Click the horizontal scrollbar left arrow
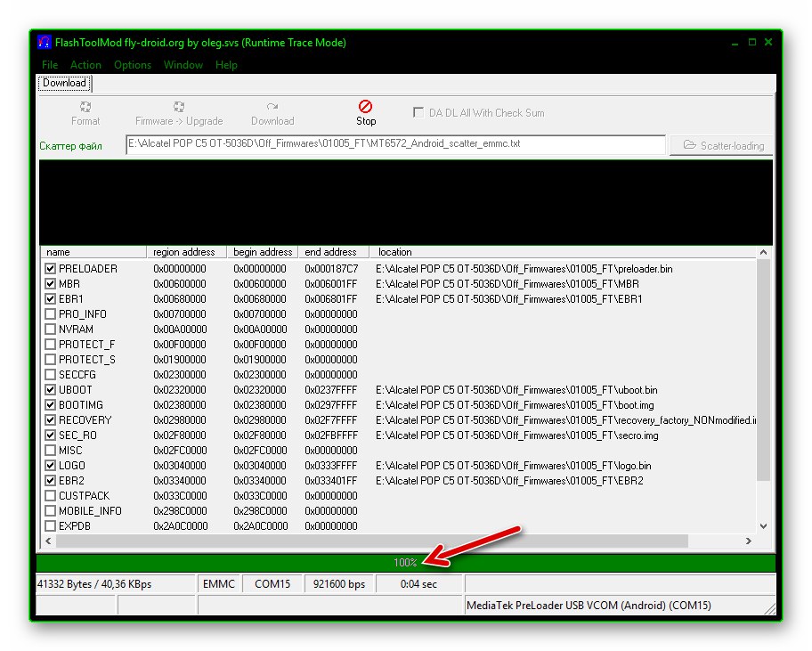812x651 pixels. (48, 541)
